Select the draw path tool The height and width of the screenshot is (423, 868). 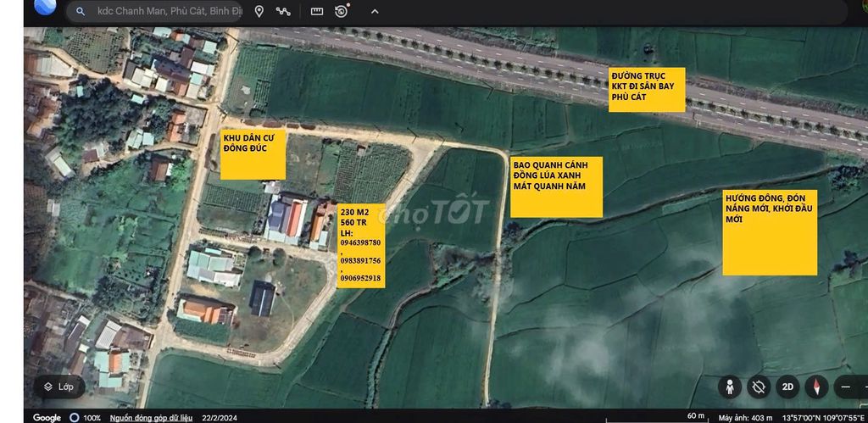click(283, 12)
